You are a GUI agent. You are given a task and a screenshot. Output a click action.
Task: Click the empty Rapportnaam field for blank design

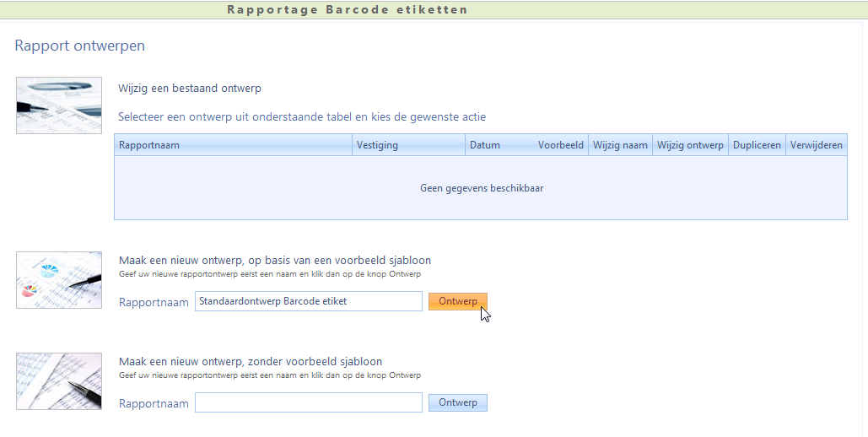click(308, 402)
